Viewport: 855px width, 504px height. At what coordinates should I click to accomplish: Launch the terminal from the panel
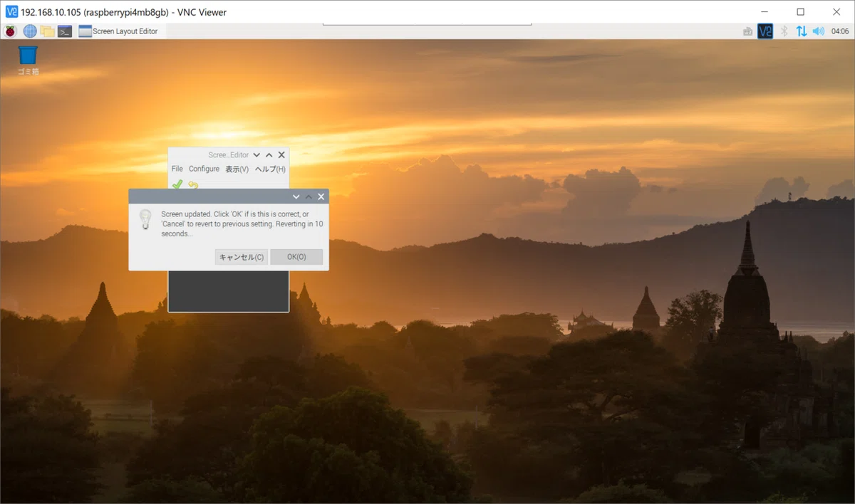(x=65, y=31)
